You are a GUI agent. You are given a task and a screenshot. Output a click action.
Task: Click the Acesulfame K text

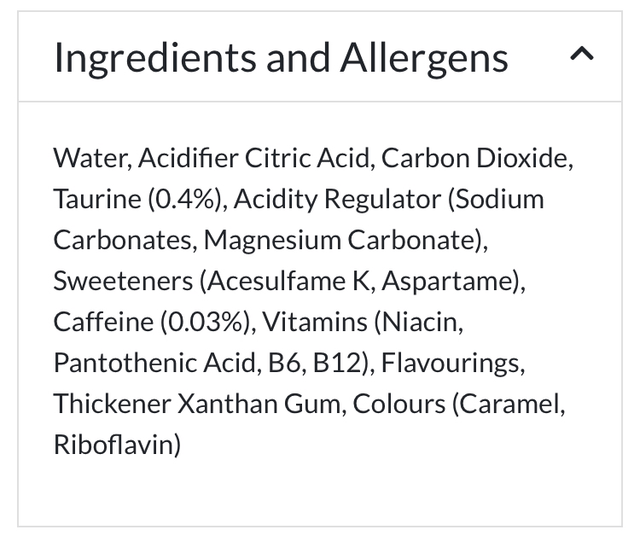coord(283,281)
